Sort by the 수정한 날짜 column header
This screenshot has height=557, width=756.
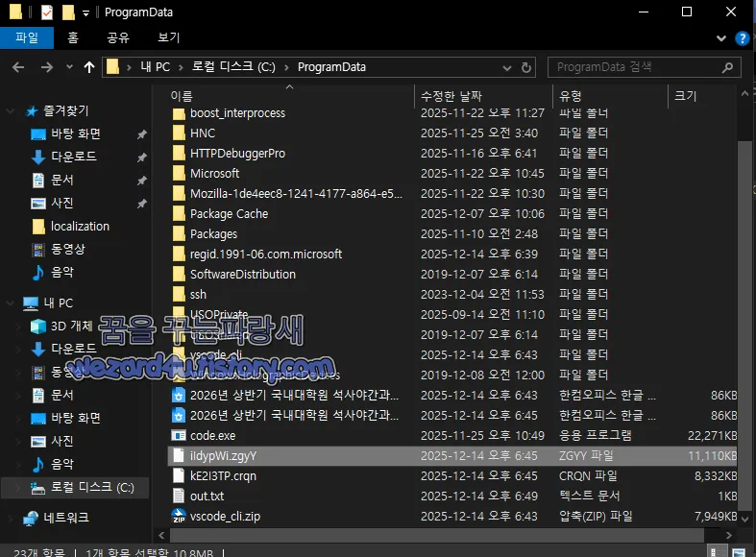[x=451, y=96]
